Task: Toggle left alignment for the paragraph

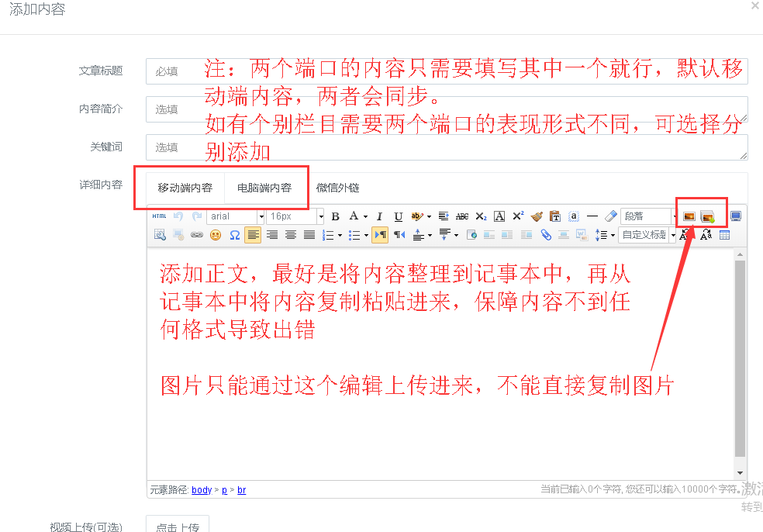Action: (251, 235)
